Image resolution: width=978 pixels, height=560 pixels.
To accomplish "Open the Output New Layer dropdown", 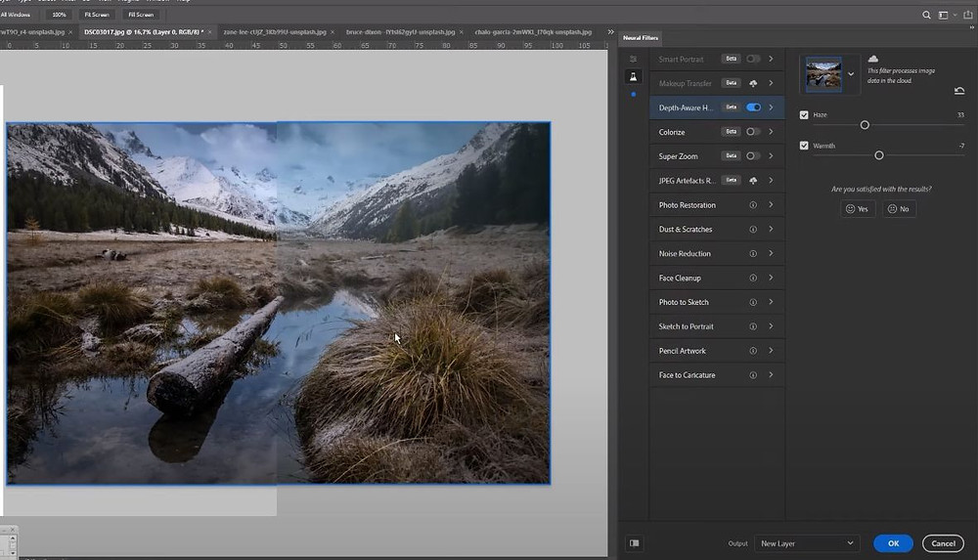I will click(807, 543).
